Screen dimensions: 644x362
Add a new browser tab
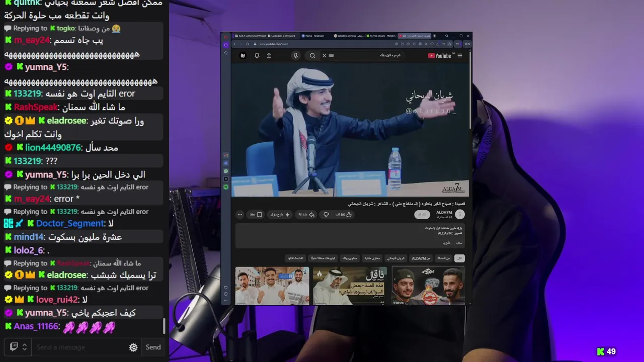pyautogui.click(x=435, y=36)
